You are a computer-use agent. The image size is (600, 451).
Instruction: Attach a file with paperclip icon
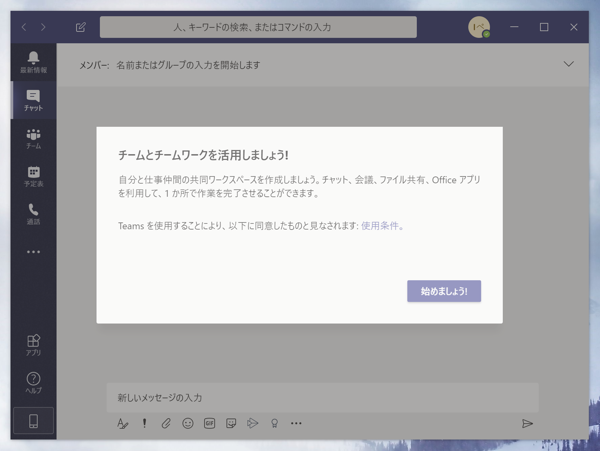(166, 423)
